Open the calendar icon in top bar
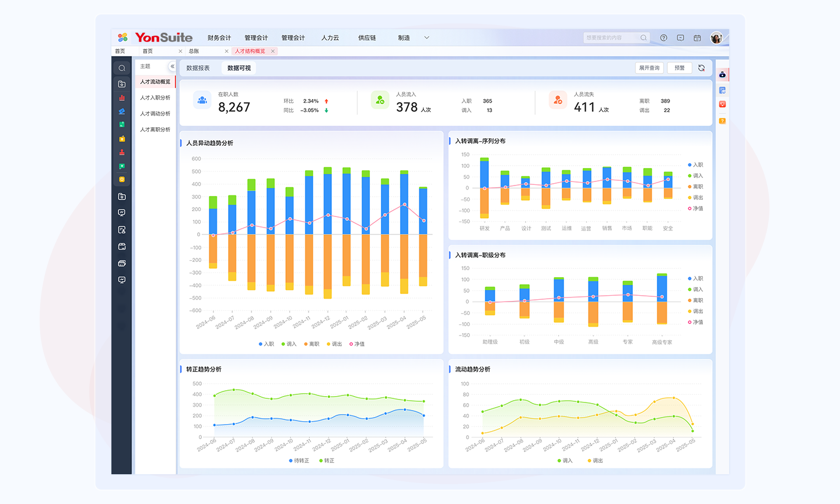 (697, 38)
